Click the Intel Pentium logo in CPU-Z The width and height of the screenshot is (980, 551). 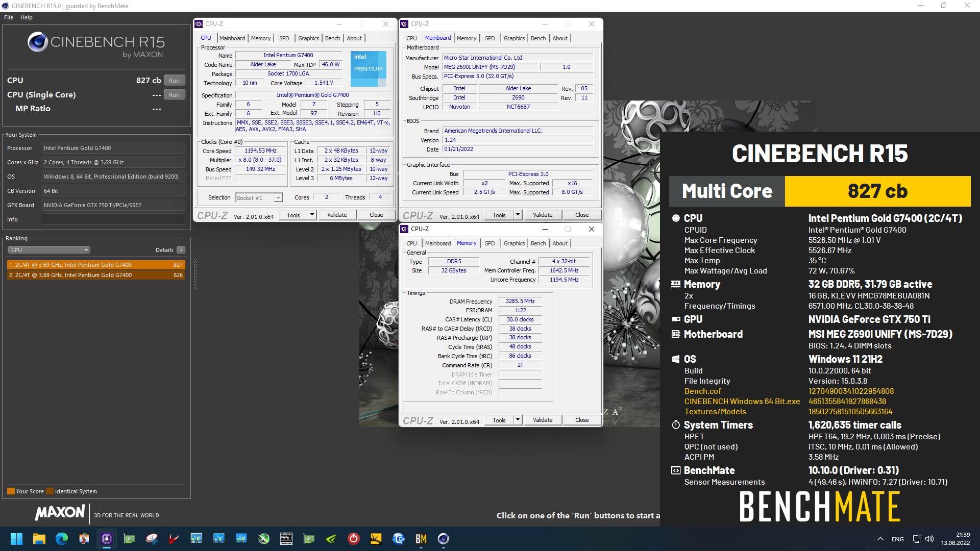click(368, 68)
